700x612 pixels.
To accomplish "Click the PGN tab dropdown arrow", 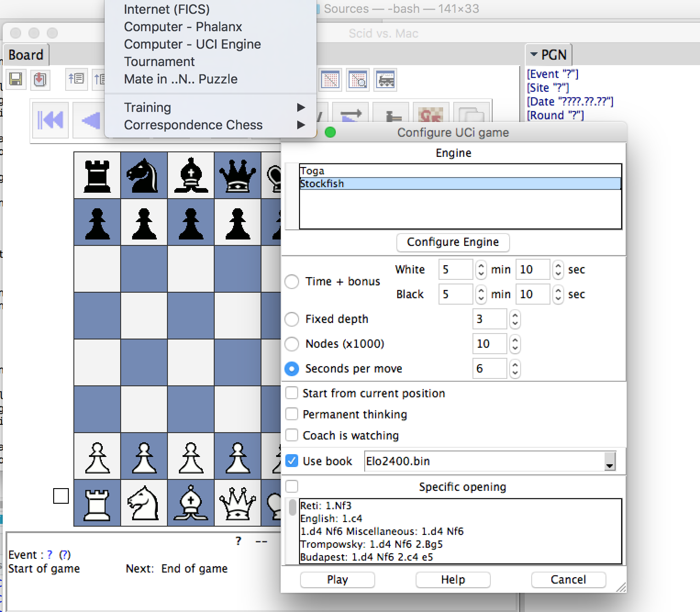I will pyautogui.click(x=534, y=55).
